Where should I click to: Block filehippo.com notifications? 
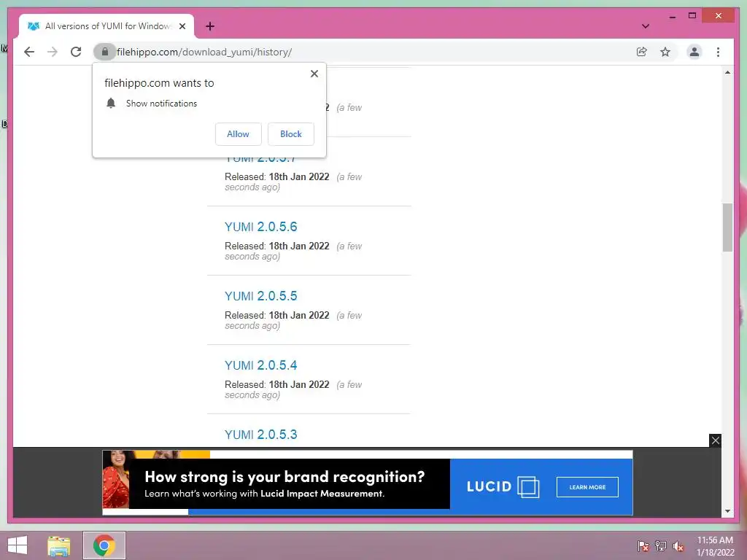tap(290, 134)
